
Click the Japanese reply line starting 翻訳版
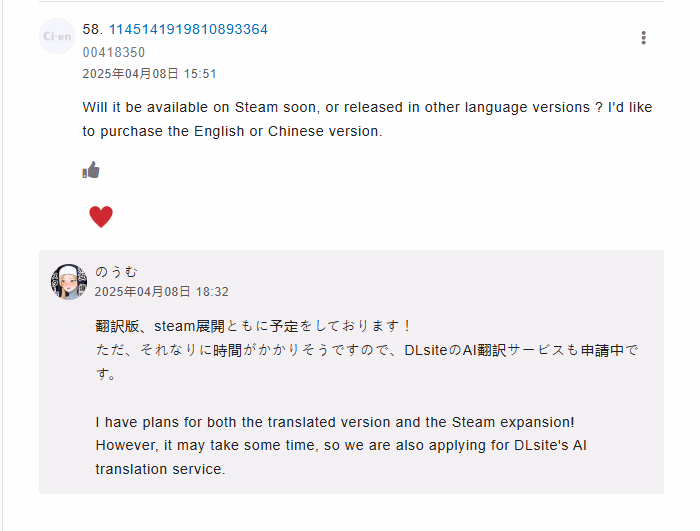253,326
